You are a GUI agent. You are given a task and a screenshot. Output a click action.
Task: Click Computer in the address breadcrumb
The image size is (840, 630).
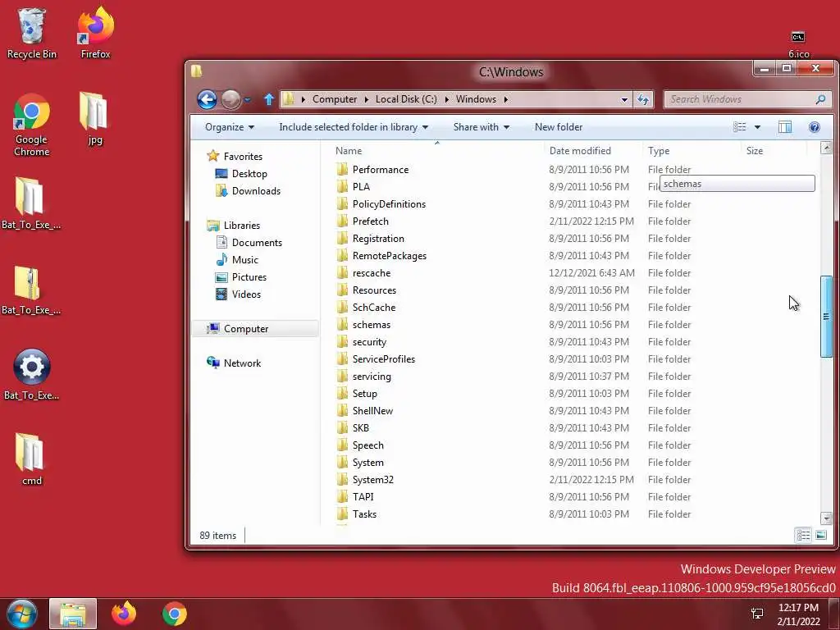[x=335, y=99]
